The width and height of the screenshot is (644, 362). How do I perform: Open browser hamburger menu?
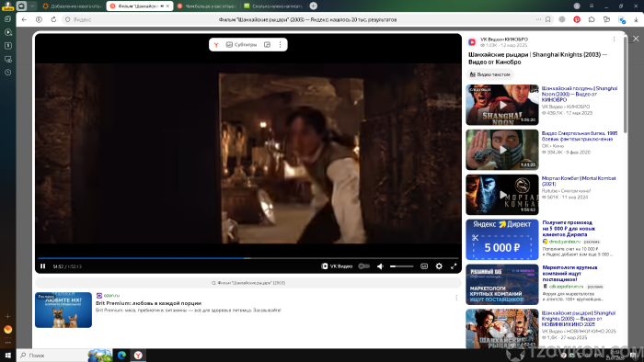[x=592, y=6]
